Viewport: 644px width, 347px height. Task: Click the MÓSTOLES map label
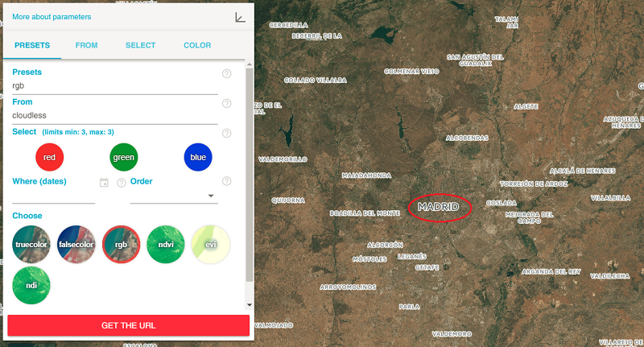(x=369, y=259)
